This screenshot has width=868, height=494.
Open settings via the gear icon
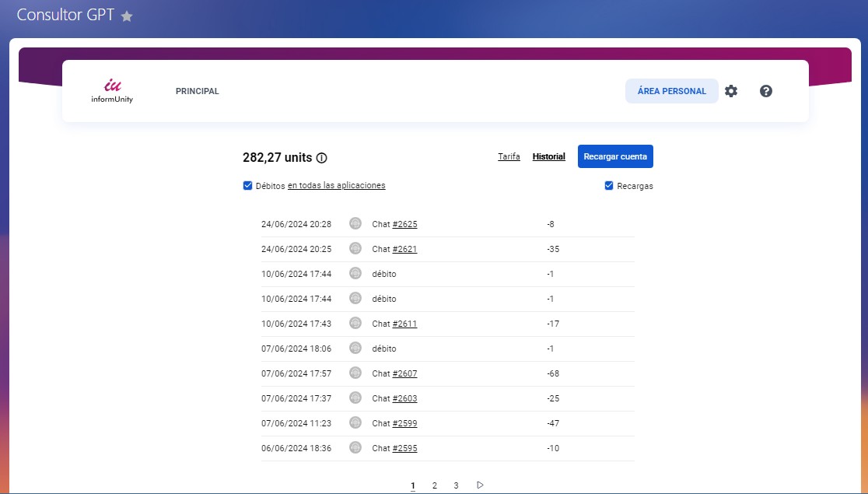point(731,91)
